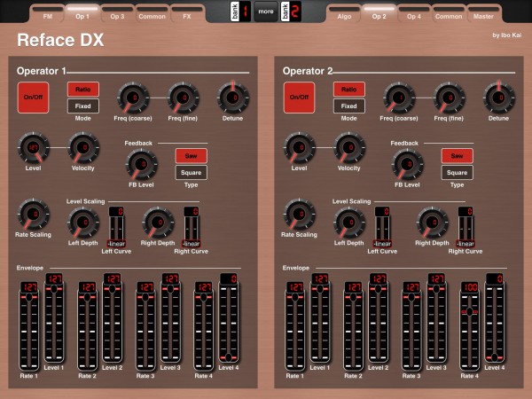Switch to the Op 3 tab
The image size is (532, 399).
[117, 14]
